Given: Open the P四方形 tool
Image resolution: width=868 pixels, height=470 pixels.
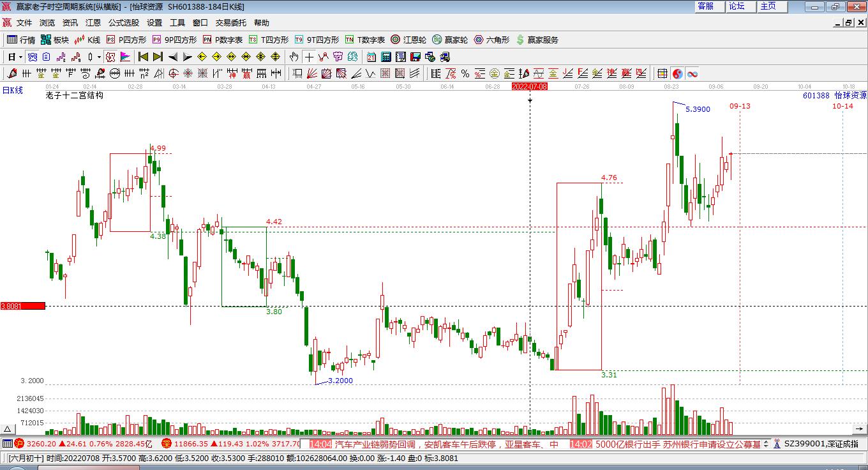Looking at the screenshot, I should 126,40.
